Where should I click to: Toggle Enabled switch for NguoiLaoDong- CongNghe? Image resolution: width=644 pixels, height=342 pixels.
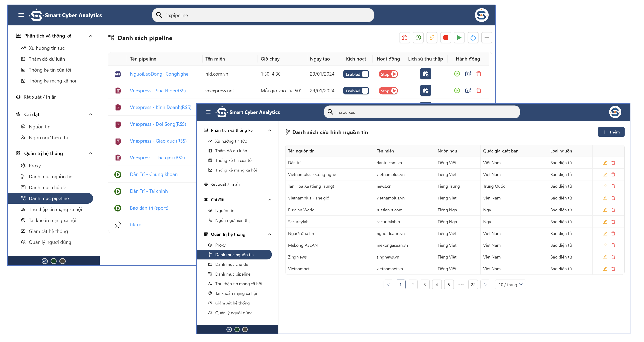[x=356, y=74]
